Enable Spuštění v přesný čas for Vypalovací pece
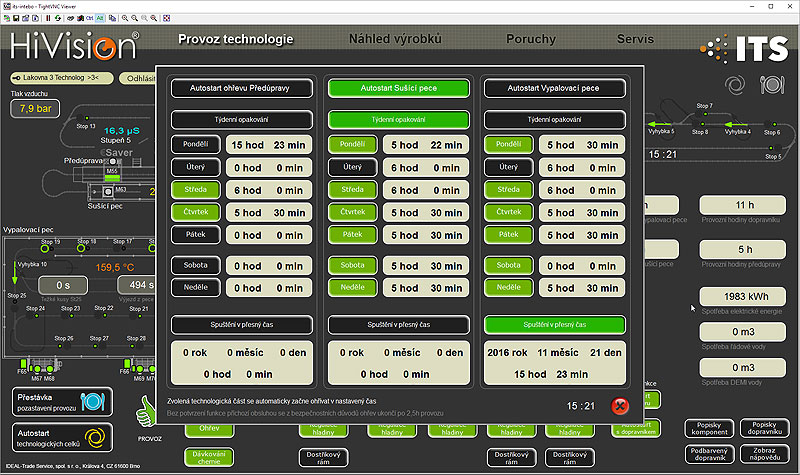 point(555,325)
